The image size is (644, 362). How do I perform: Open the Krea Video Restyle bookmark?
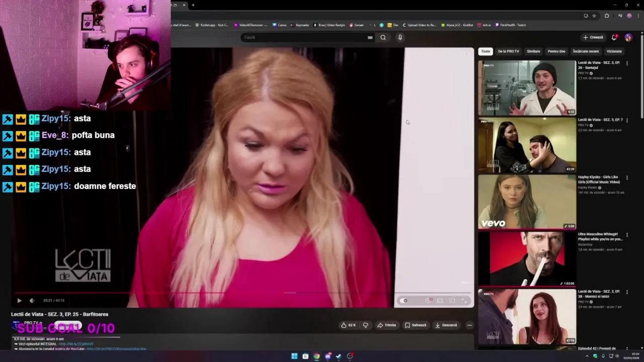click(x=330, y=25)
